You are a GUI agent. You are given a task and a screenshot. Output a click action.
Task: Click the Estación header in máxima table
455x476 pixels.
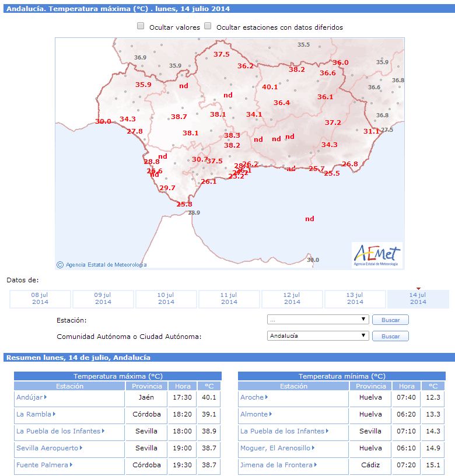pyautogui.click(x=69, y=386)
